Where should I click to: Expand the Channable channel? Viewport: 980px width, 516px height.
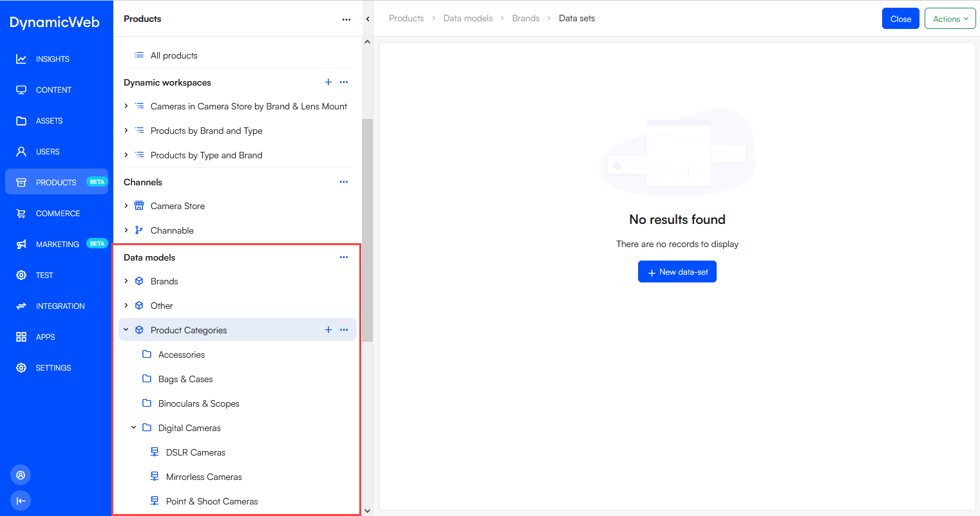126,230
